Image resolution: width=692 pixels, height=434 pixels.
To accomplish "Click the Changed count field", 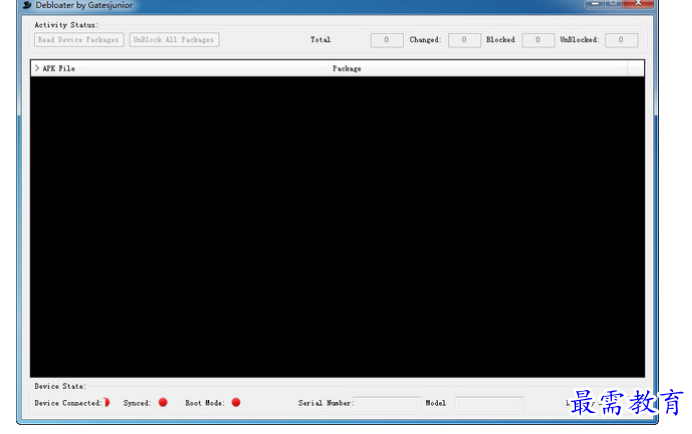I will coord(464,40).
